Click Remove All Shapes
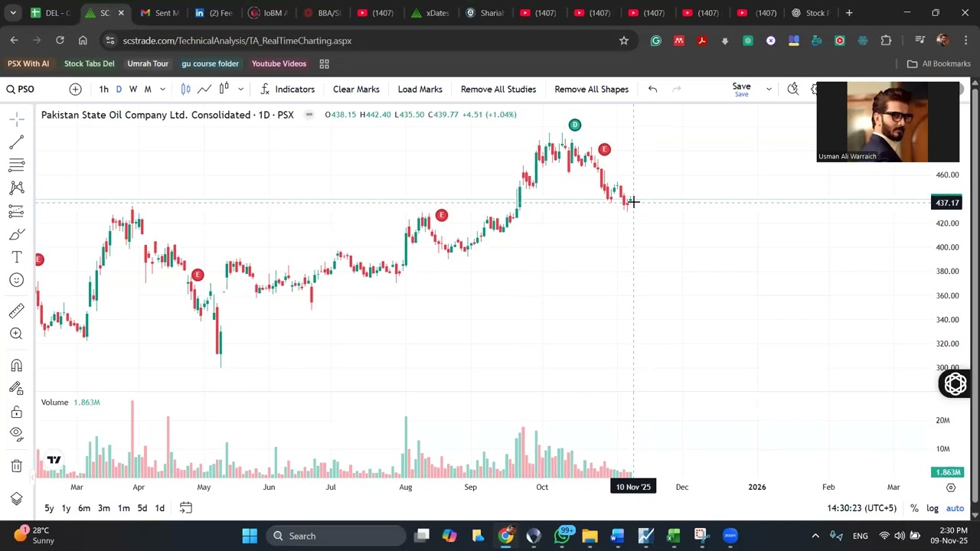The height and width of the screenshot is (551, 980). coord(591,90)
